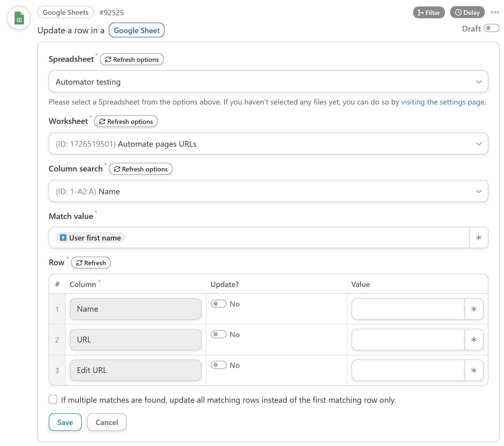504x446 pixels.
Task: Expand the Worksheet dropdown
Action: pyautogui.click(x=268, y=144)
